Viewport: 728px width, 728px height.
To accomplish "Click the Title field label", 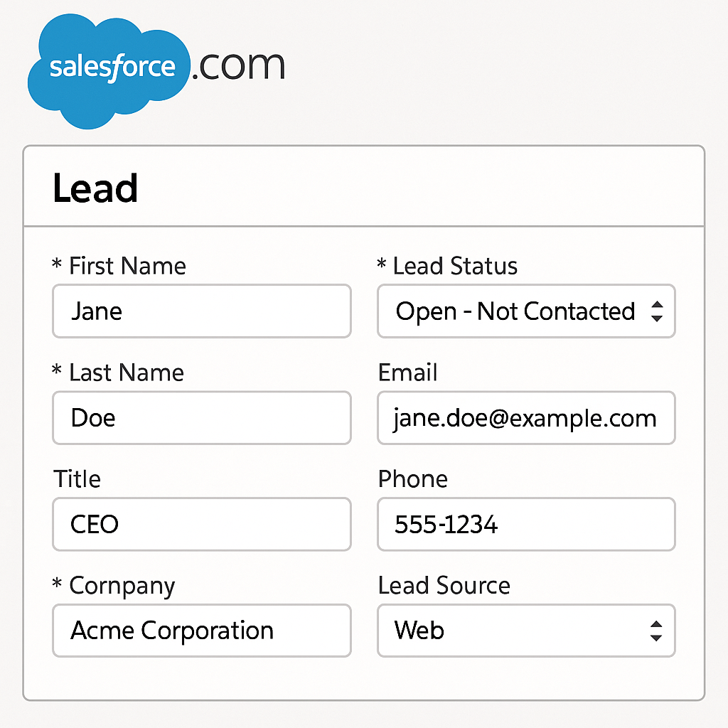I will point(77,479).
